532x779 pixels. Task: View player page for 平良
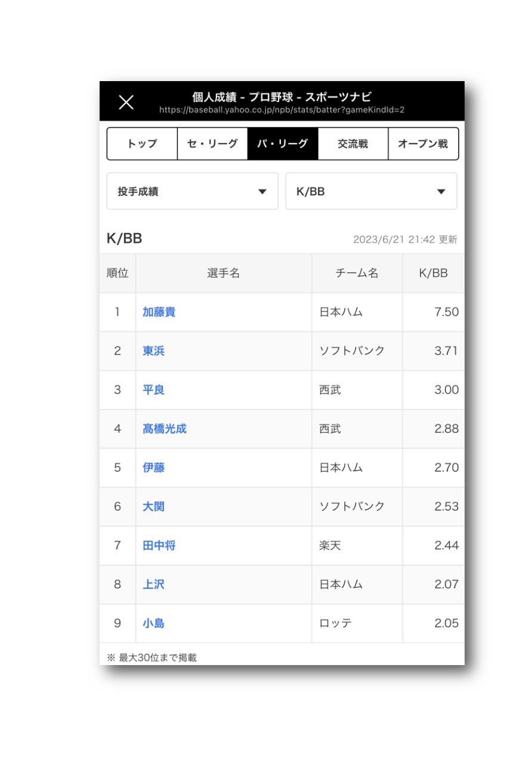click(153, 389)
